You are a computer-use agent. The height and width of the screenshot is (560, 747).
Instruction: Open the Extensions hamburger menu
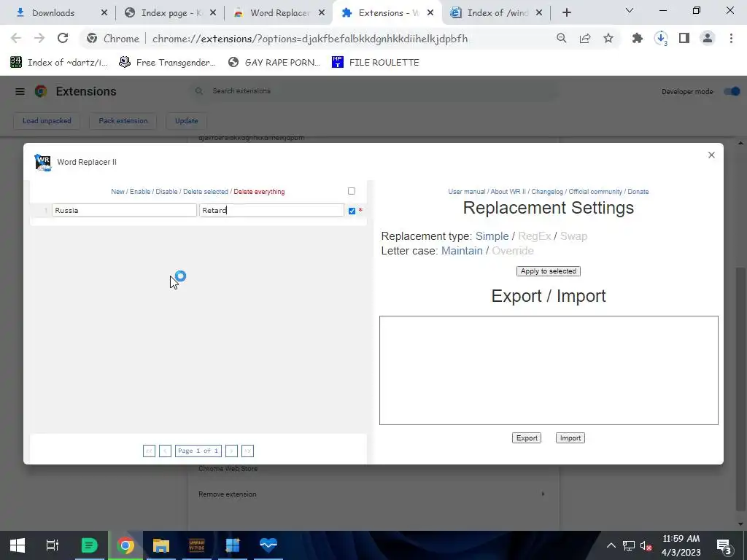[20, 91]
